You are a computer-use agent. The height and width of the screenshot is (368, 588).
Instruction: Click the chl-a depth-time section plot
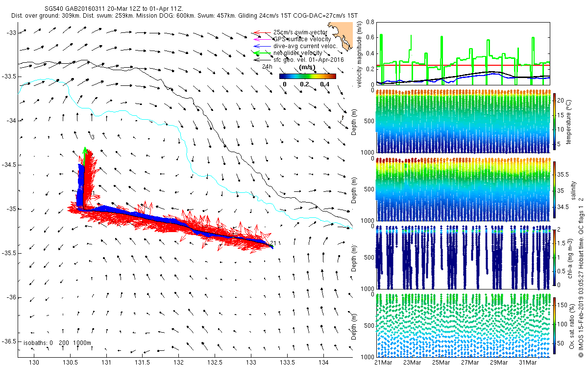(463, 257)
